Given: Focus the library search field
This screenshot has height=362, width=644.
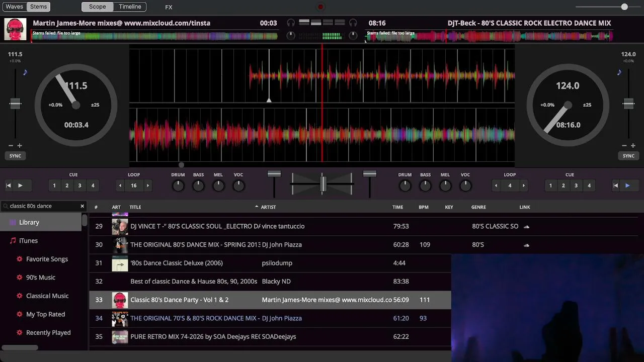Looking at the screenshot, I should coord(43,206).
